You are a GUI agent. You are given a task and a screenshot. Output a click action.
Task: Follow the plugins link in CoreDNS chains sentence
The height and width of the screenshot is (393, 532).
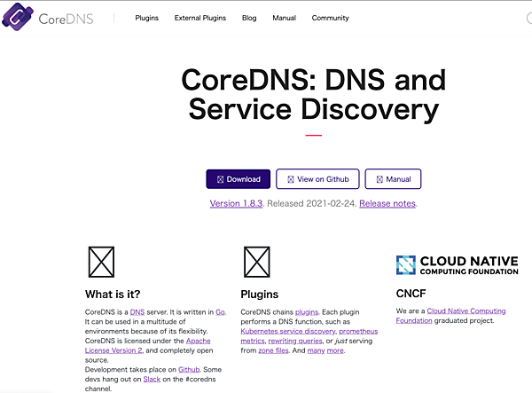pyautogui.click(x=307, y=312)
